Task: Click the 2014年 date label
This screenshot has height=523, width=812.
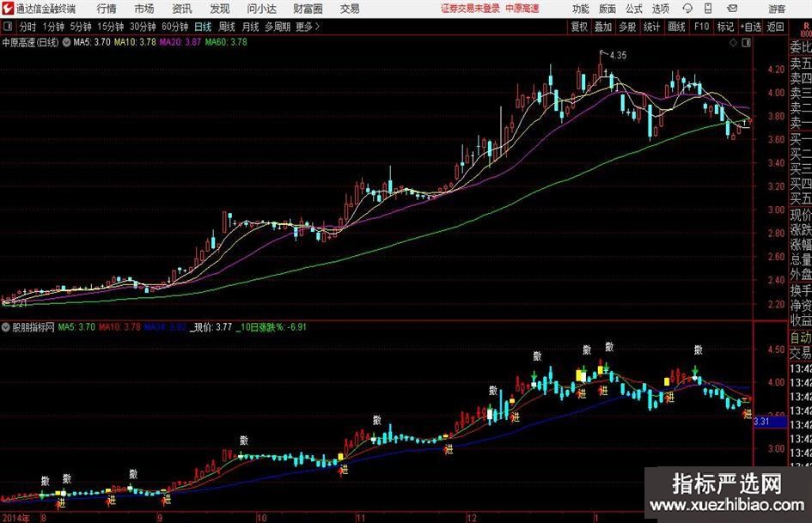Action: point(16,518)
